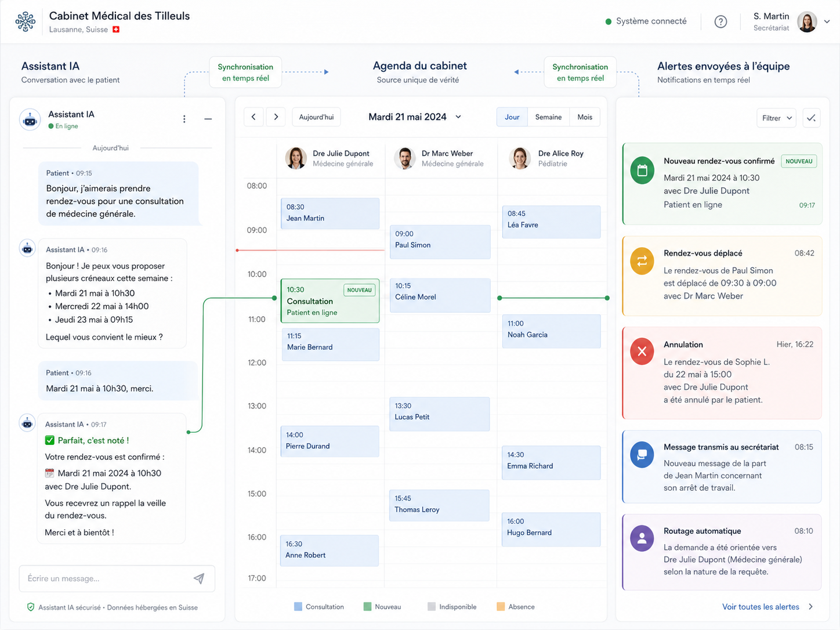Screen dimensions: 840x630
Task: Click the orange rescheduled swap icon
Action: point(642,261)
